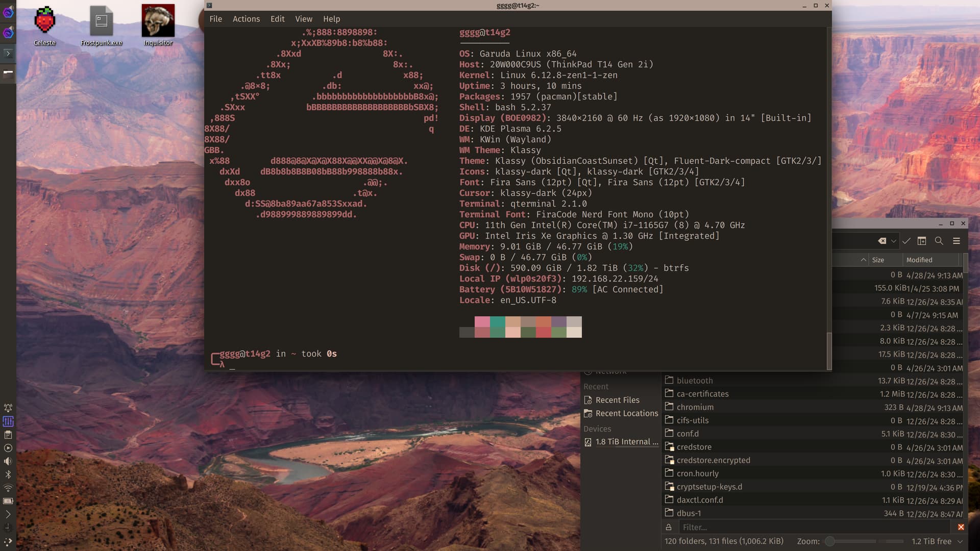Open the View menu in QTerminal

[x=303, y=19]
